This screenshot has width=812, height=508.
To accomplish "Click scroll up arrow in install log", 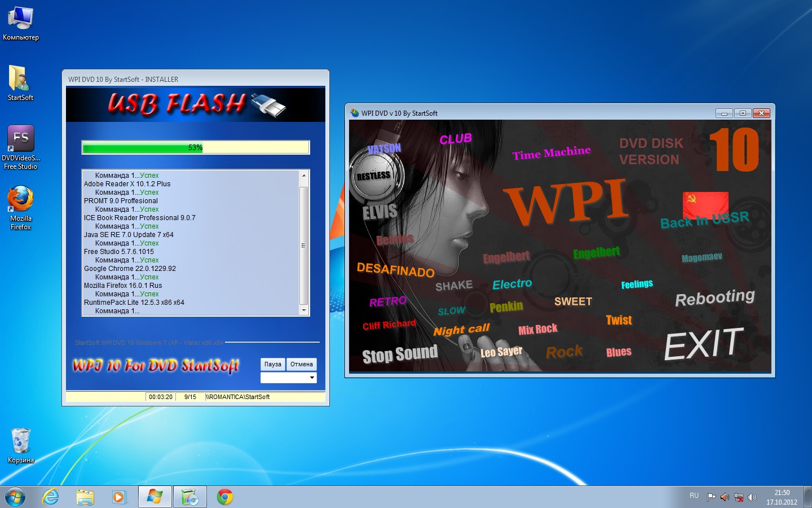I will pyautogui.click(x=304, y=176).
